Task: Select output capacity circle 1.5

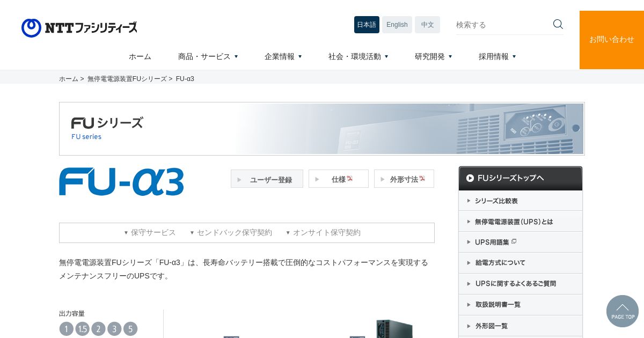Action: coord(82,329)
